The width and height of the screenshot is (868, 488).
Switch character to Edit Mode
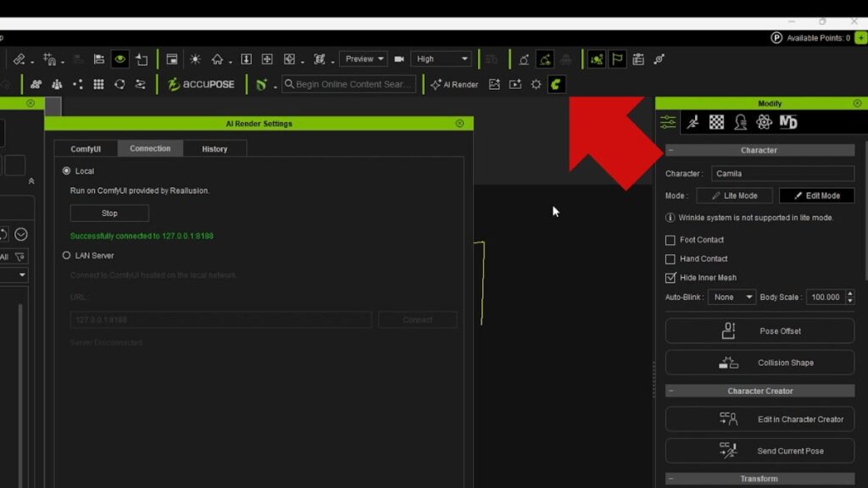816,196
